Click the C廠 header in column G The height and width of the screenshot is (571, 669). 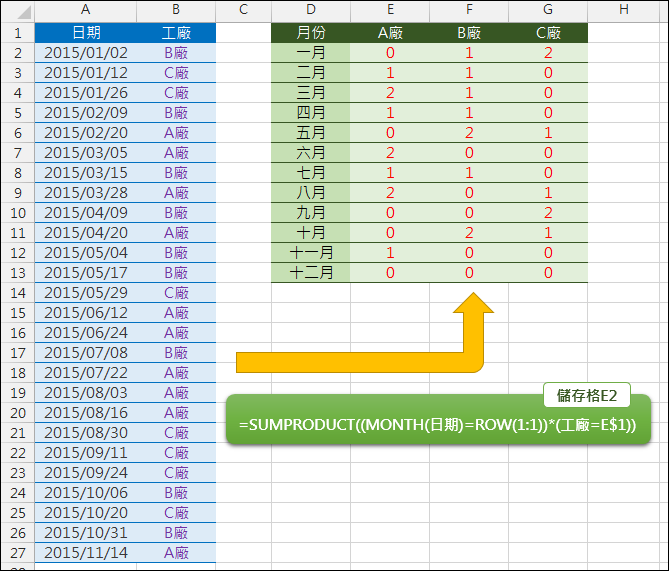[x=548, y=33]
